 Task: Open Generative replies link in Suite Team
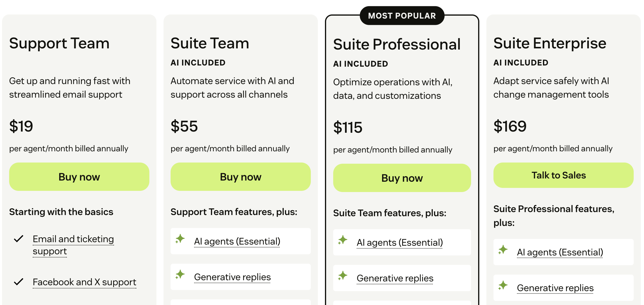(x=232, y=277)
